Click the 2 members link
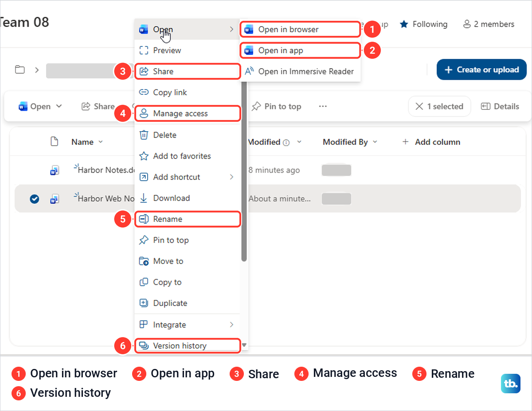 (x=489, y=24)
